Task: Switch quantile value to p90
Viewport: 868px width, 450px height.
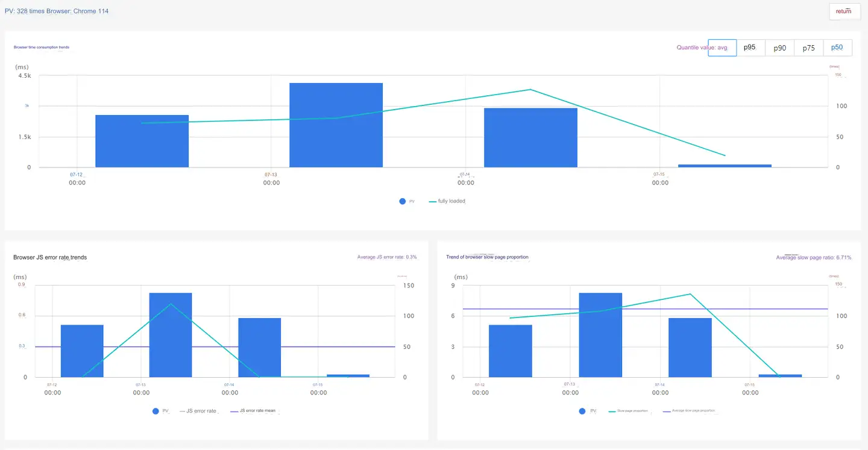Action: coord(780,48)
